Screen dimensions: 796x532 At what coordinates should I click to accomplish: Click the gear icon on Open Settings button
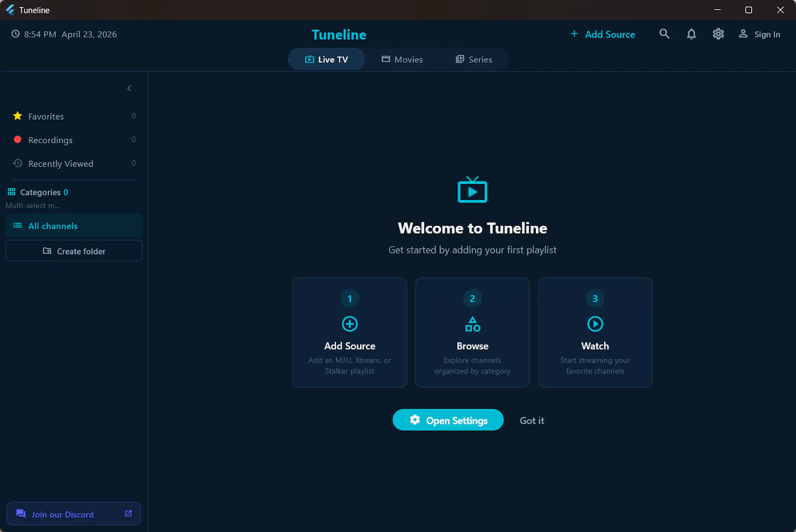414,420
